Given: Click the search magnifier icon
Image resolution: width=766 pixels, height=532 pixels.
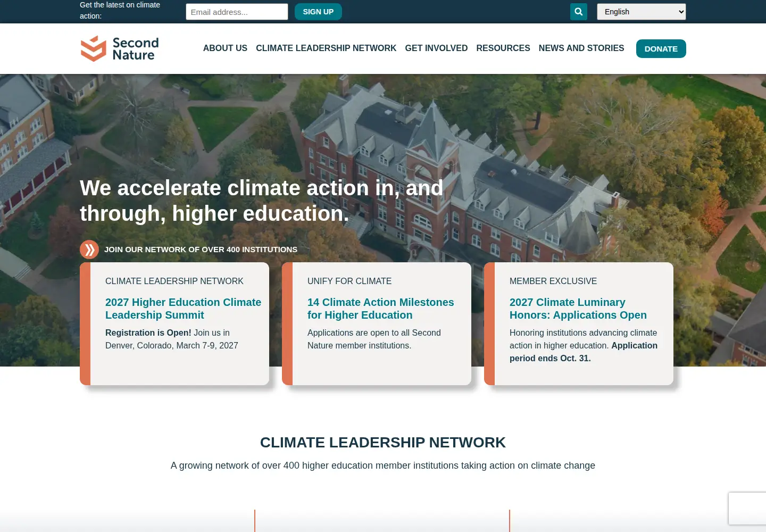Looking at the screenshot, I should click(x=579, y=12).
